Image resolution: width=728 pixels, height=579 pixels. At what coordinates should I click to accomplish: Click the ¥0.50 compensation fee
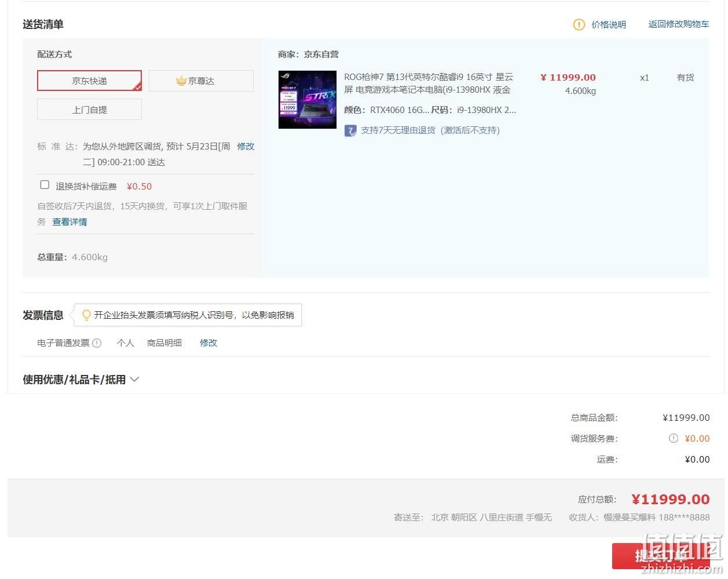[x=139, y=187]
